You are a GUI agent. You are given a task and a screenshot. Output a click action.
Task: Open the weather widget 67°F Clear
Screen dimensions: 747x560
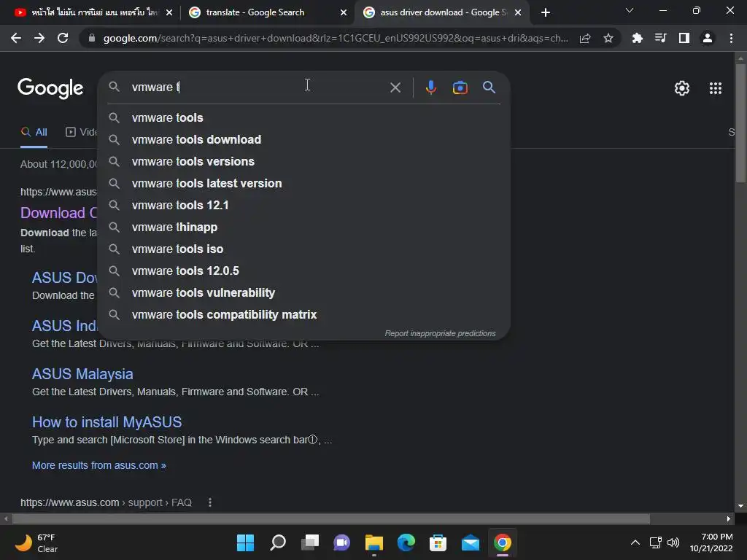click(x=36, y=542)
